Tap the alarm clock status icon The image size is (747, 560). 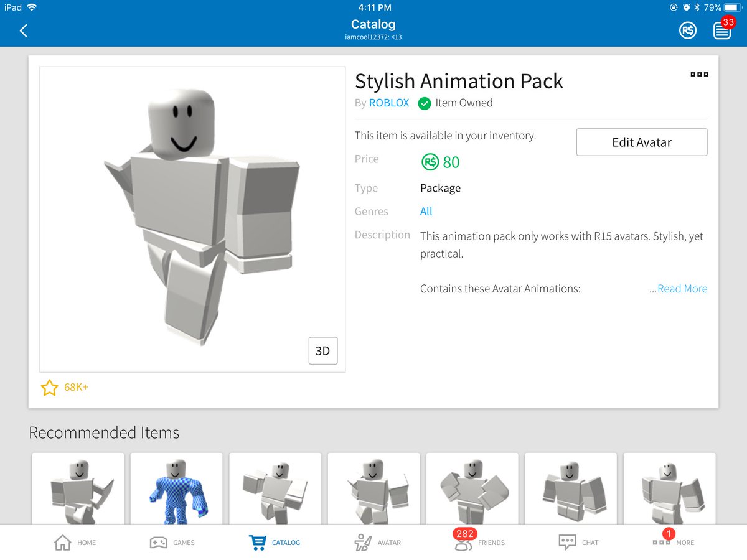coord(685,7)
